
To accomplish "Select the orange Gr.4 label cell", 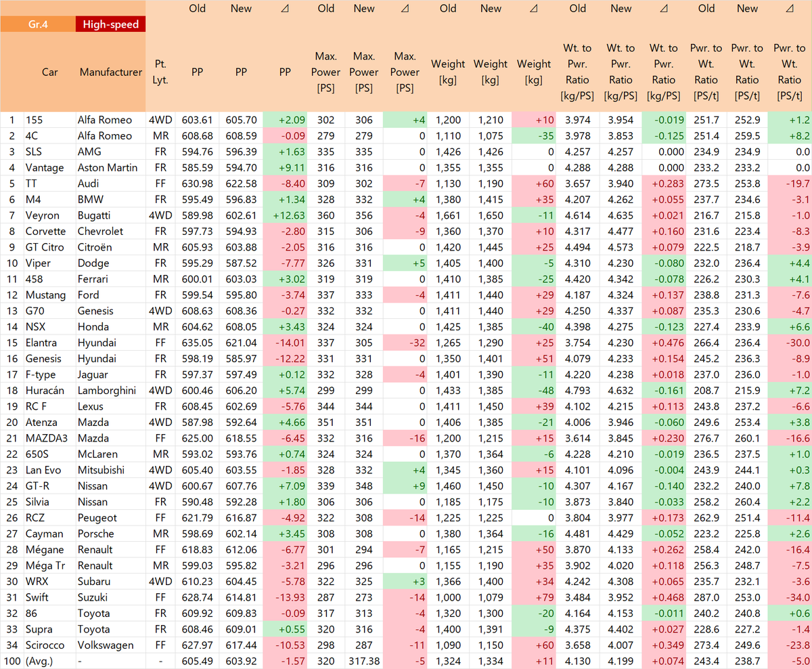I will 38,24.
